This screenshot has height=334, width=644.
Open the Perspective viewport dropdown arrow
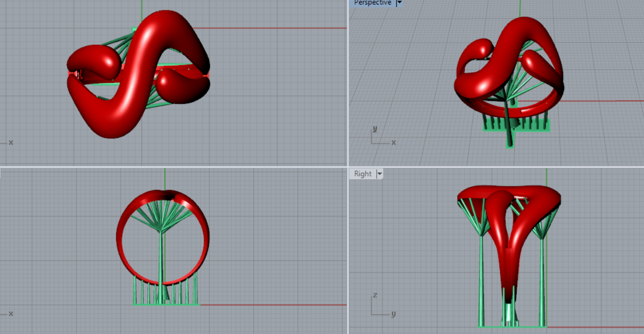(399, 3)
